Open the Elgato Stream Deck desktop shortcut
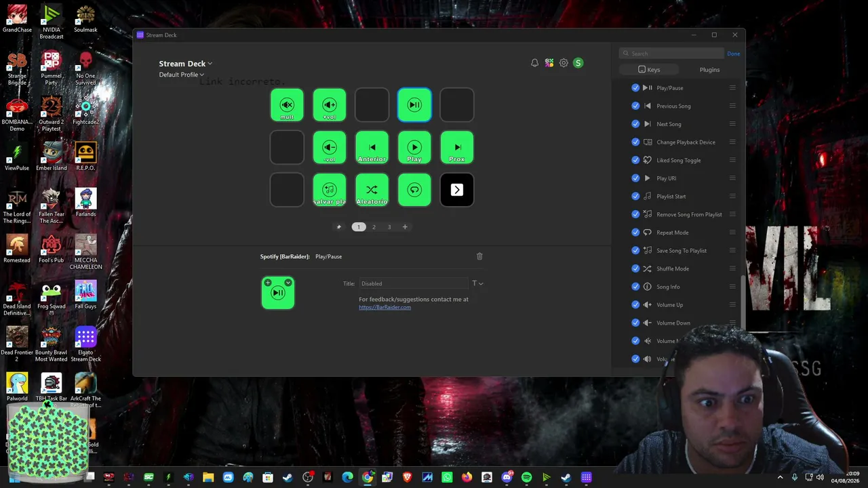The width and height of the screenshot is (868, 488). (x=85, y=344)
